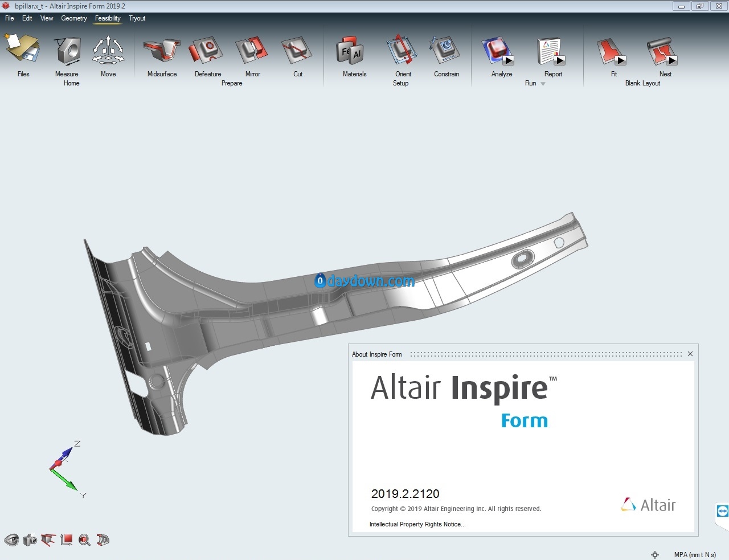Toggle the show/hide eye icon
Screen dimensions: 729x560
click(11, 539)
